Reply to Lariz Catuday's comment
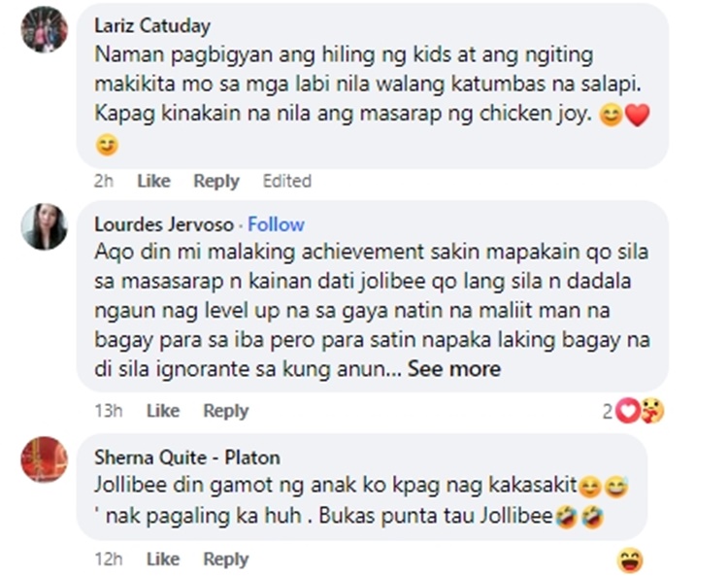The height and width of the screenshot is (577, 728). [215, 181]
